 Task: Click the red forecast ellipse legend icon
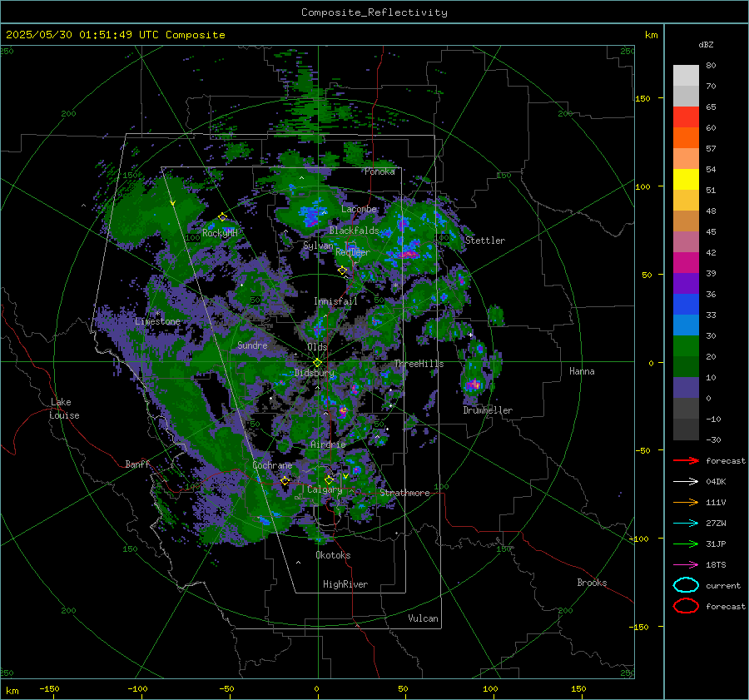tap(686, 606)
